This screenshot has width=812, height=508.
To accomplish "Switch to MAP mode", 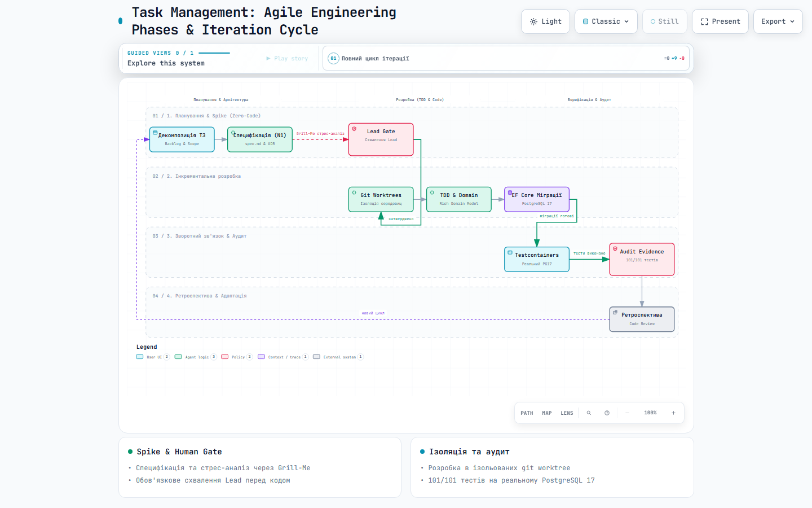I will tap(547, 413).
